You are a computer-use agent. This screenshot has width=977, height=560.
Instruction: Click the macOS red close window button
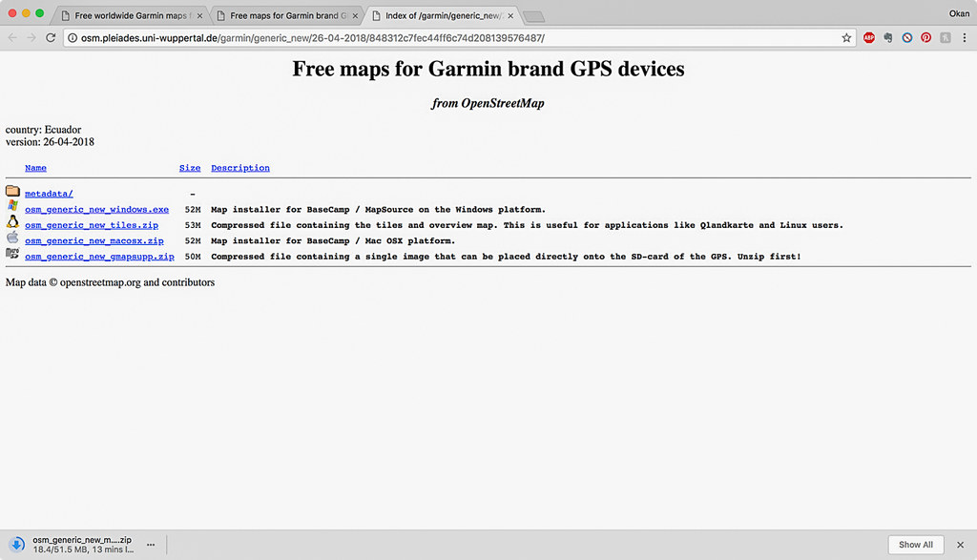tap(11, 13)
